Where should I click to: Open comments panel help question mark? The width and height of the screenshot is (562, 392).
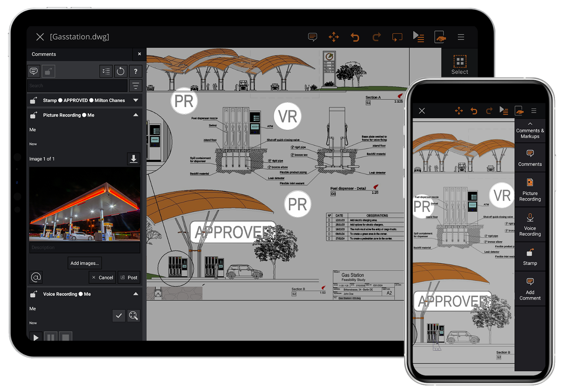point(136,71)
